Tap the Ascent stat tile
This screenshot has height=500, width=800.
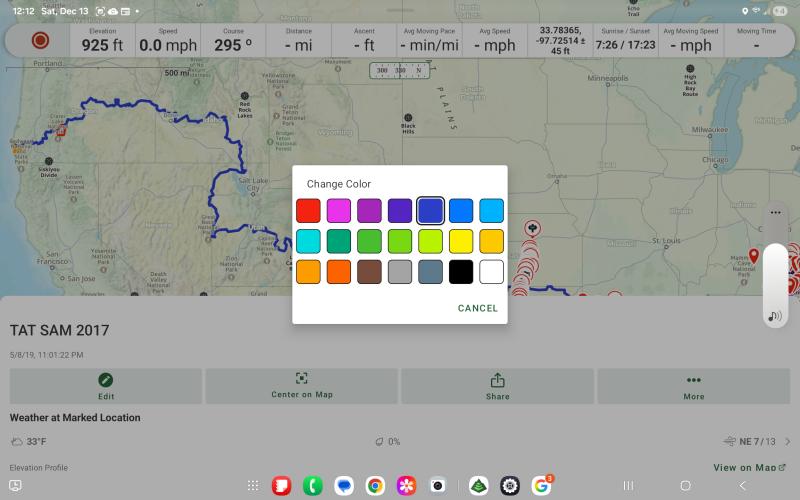364,40
